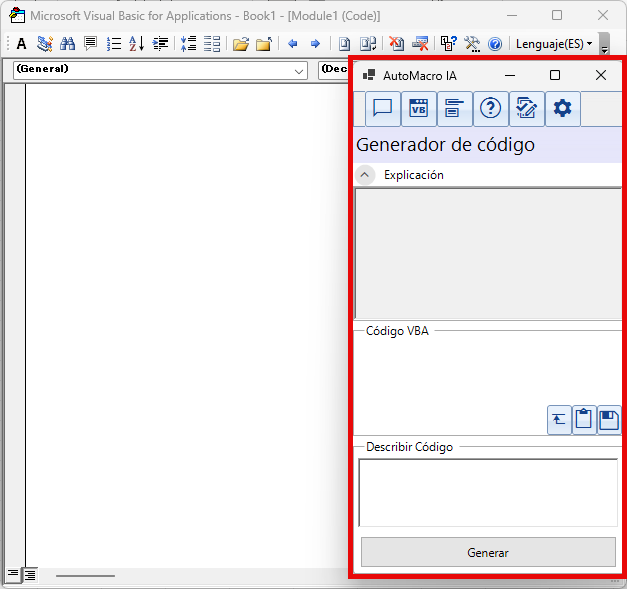Click the single document copy icon

tap(344, 44)
